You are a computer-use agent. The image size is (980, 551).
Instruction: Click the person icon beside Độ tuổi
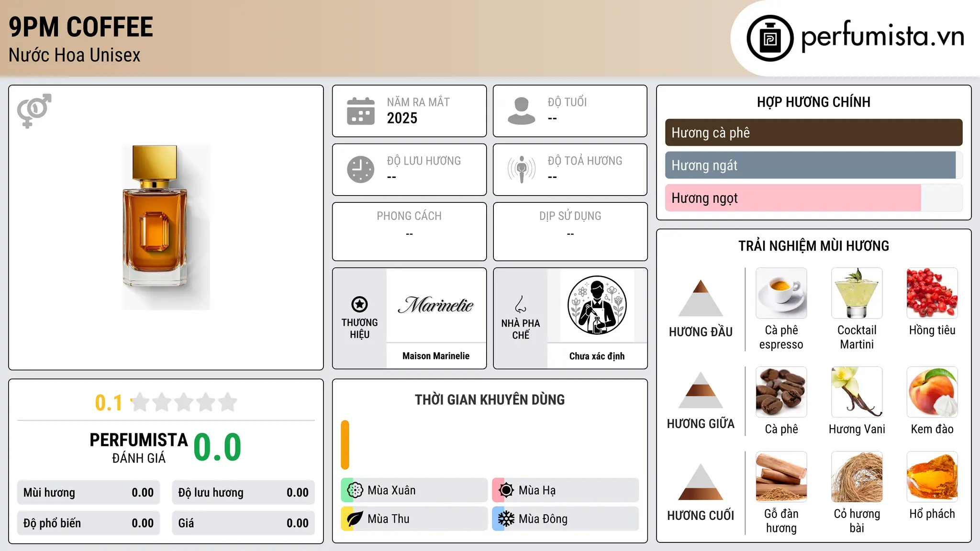point(522,111)
